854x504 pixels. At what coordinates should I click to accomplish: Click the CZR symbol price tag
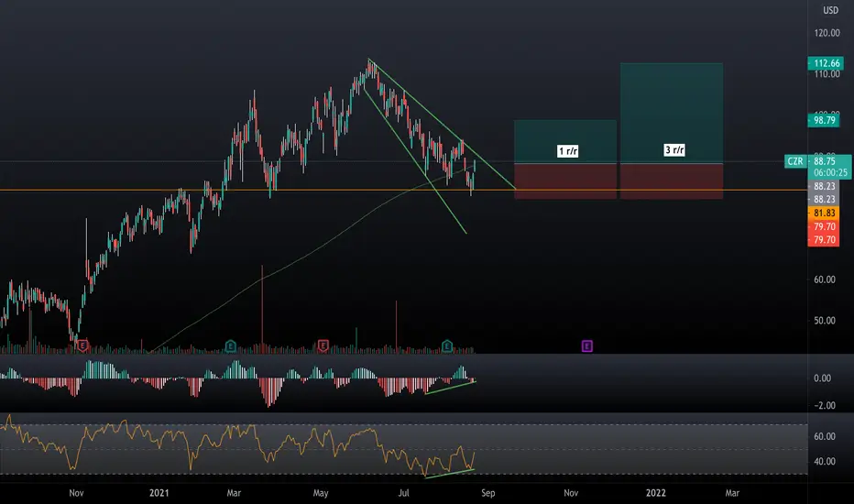pos(795,161)
